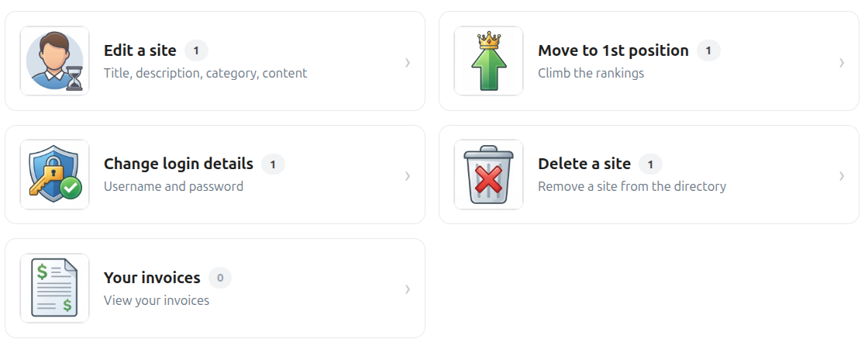
Task: Click the dollar invoice document icon
Action: 55,289
